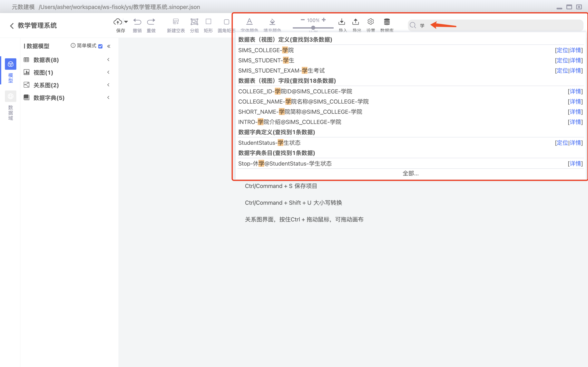Collapse data model panel with double chevron

pyautogui.click(x=109, y=46)
